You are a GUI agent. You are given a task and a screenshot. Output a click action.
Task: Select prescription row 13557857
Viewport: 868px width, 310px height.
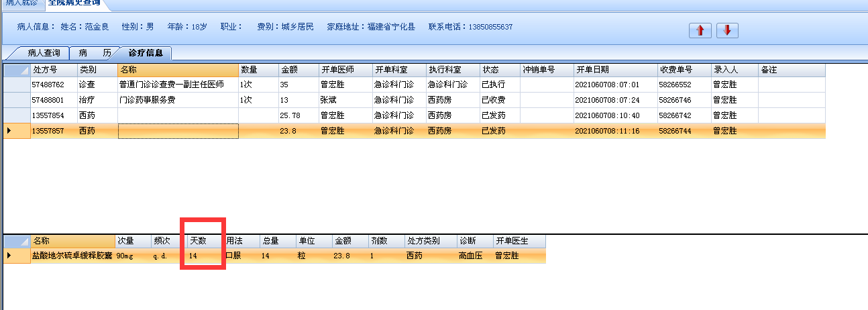(415, 131)
